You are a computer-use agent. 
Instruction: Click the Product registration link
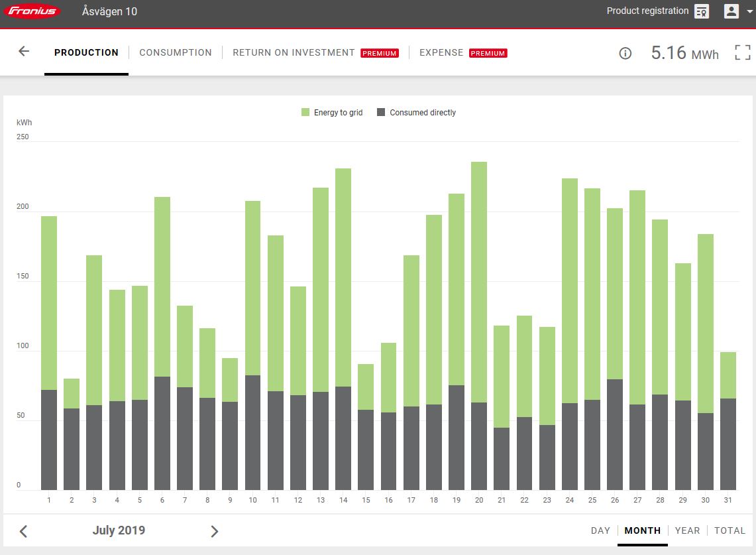click(x=647, y=11)
